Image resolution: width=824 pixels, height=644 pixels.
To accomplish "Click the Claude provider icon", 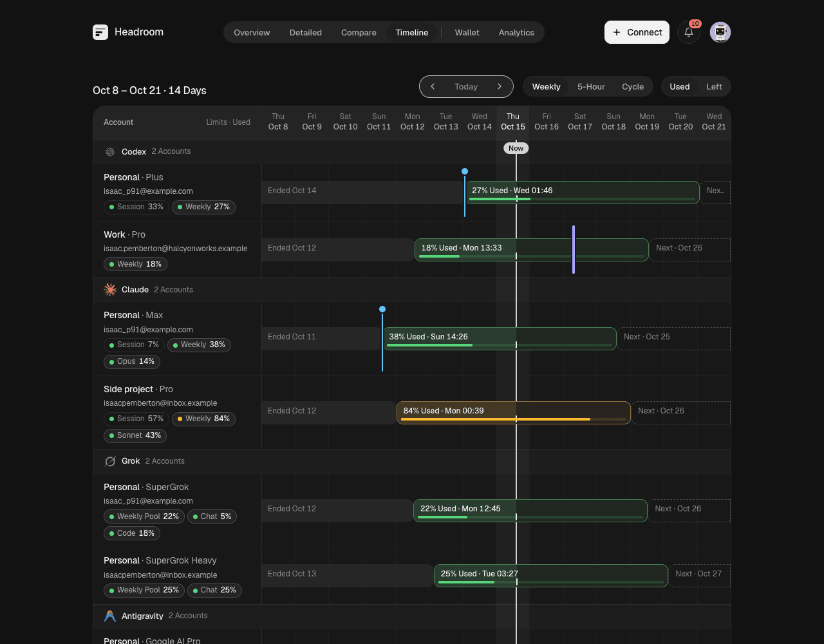I will point(110,290).
